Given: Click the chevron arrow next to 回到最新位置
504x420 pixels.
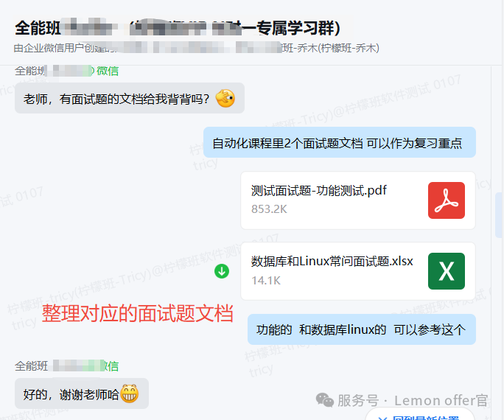Looking at the screenshot, I should point(382,418).
